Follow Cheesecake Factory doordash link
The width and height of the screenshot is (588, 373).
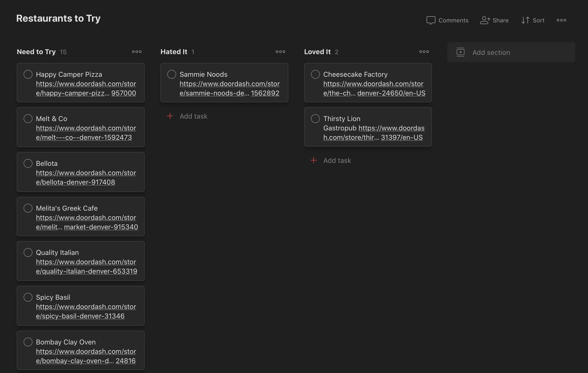[x=374, y=88]
